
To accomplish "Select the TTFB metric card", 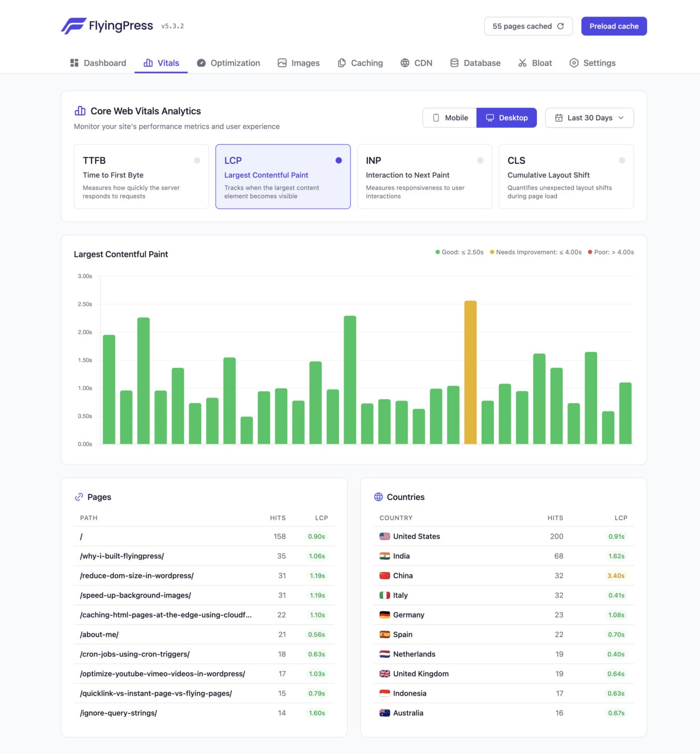I will click(x=141, y=176).
